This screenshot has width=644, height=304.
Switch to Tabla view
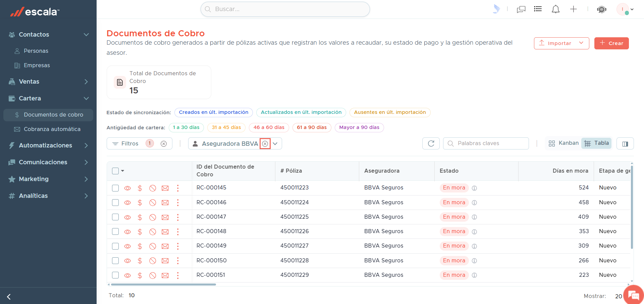(597, 143)
